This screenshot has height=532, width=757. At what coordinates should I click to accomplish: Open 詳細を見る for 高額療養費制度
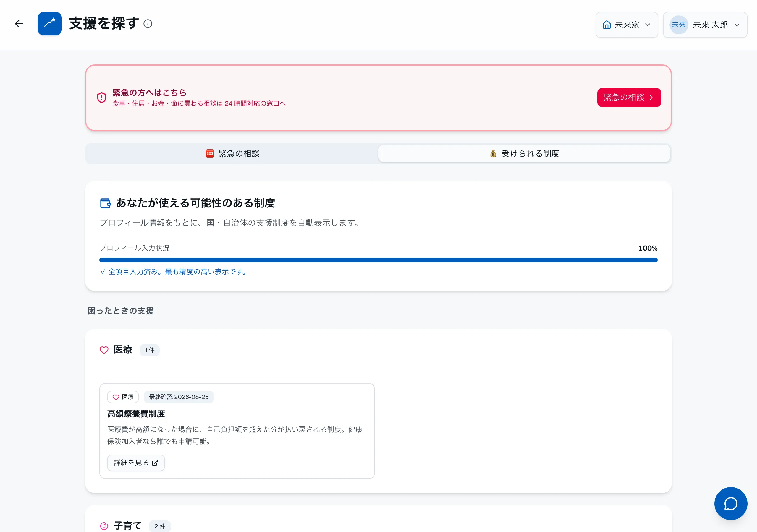pyautogui.click(x=136, y=463)
